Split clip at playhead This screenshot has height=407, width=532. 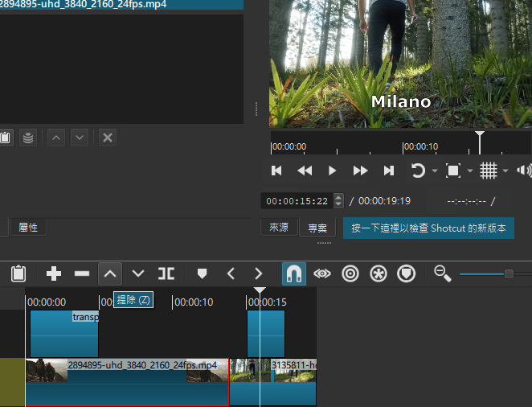tap(166, 273)
